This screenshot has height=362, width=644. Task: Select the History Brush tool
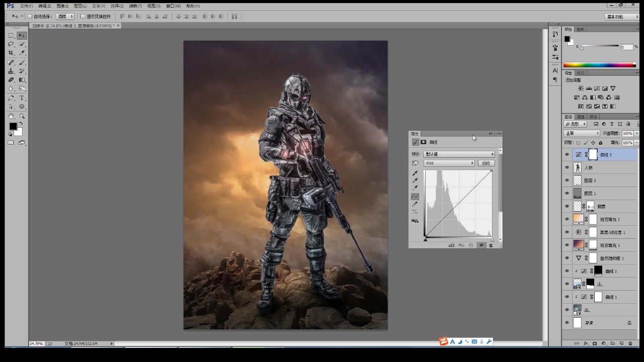(x=22, y=71)
